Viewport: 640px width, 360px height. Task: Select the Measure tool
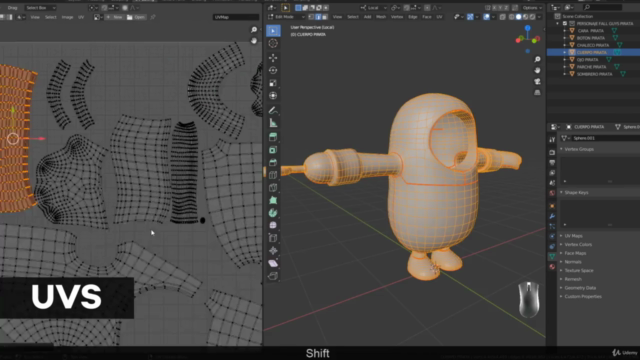pyautogui.click(x=273, y=122)
